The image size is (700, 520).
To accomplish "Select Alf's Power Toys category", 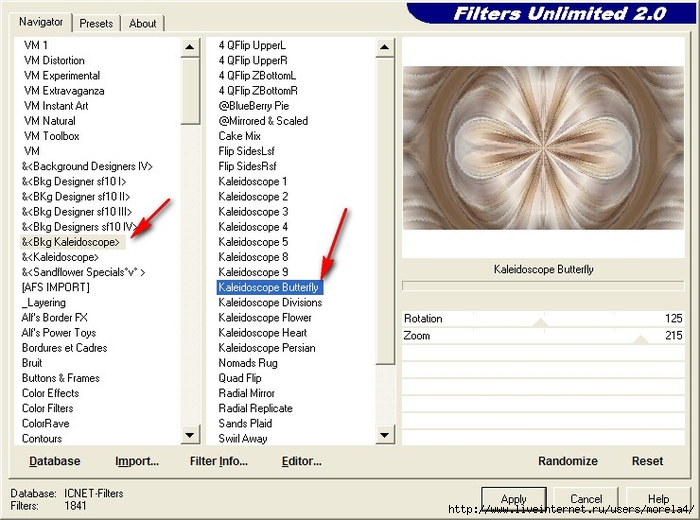I will click(x=59, y=333).
